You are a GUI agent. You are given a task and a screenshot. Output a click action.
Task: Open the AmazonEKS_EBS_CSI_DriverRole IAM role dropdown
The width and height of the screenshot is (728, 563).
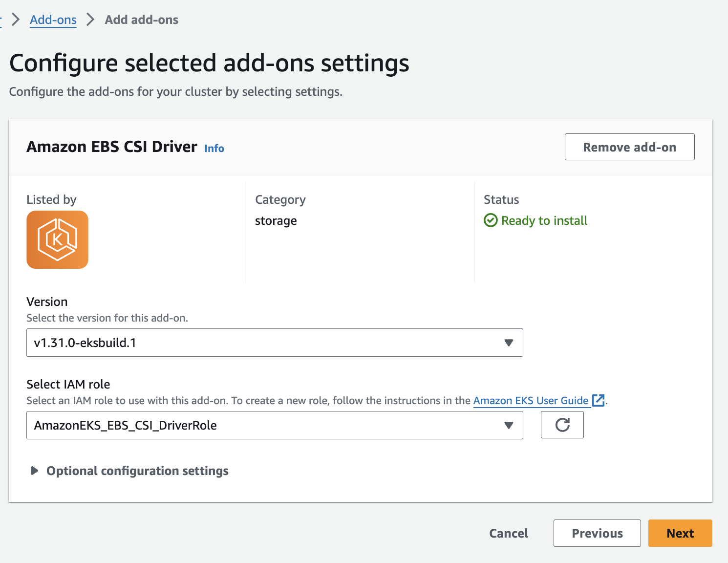tap(275, 425)
